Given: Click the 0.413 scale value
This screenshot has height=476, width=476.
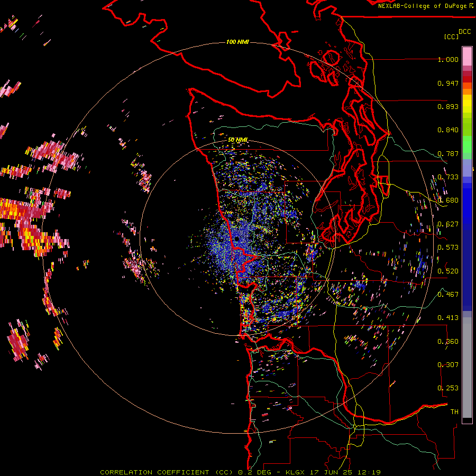Looking at the screenshot, I should [x=448, y=318].
